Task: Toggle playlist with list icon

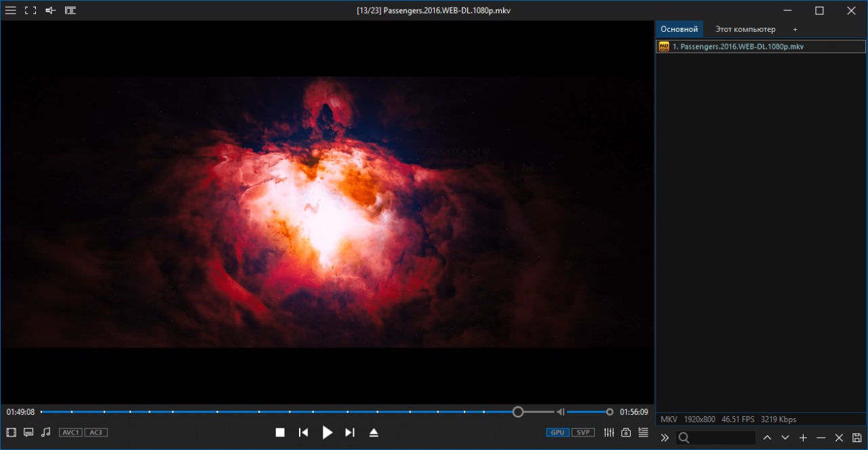Action: [643, 432]
